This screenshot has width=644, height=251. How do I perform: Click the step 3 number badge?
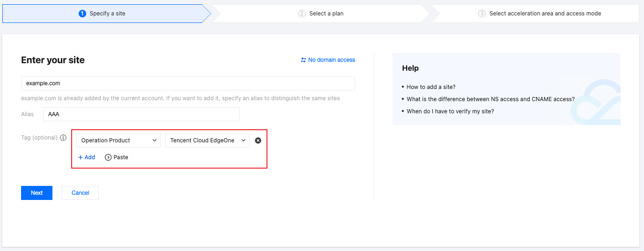(x=482, y=14)
